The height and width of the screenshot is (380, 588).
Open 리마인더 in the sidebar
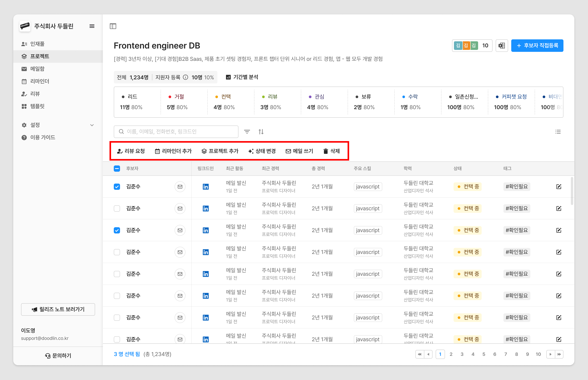[x=40, y=81]
